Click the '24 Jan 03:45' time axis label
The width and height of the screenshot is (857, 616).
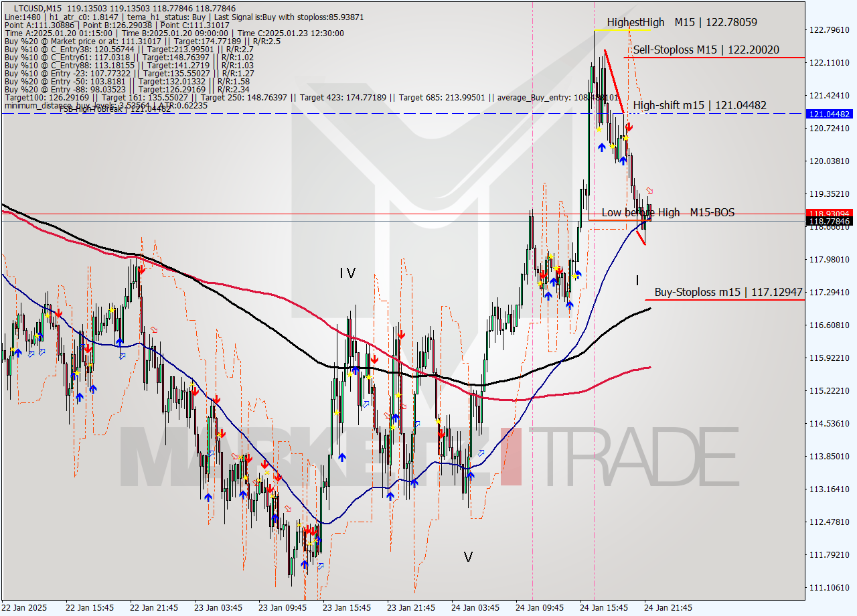click(475, 607)
